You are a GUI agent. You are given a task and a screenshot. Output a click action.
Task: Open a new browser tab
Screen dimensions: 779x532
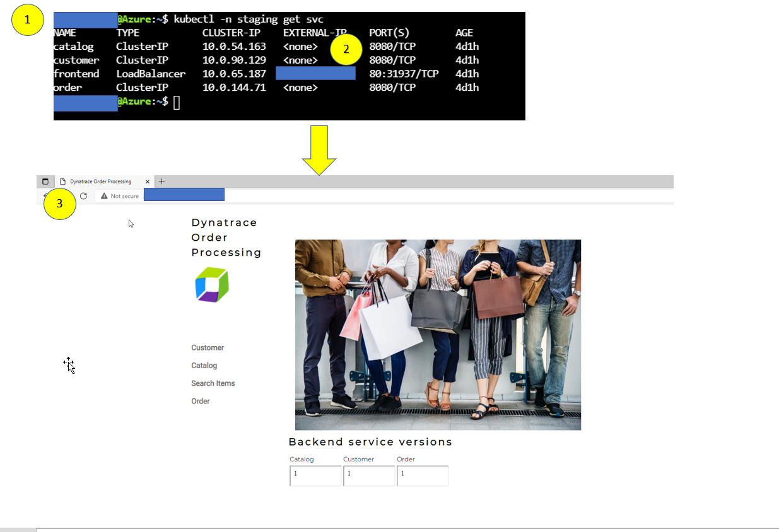pyautogui.click(x=161, y=182)
